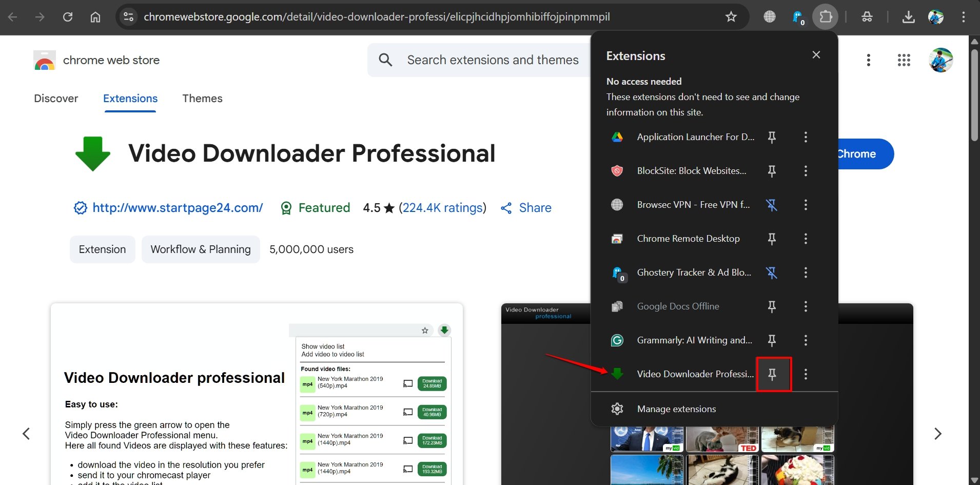The image size is (980, 485).
Task: Open the 224.4K ratings link
Action: click(442, 208)
